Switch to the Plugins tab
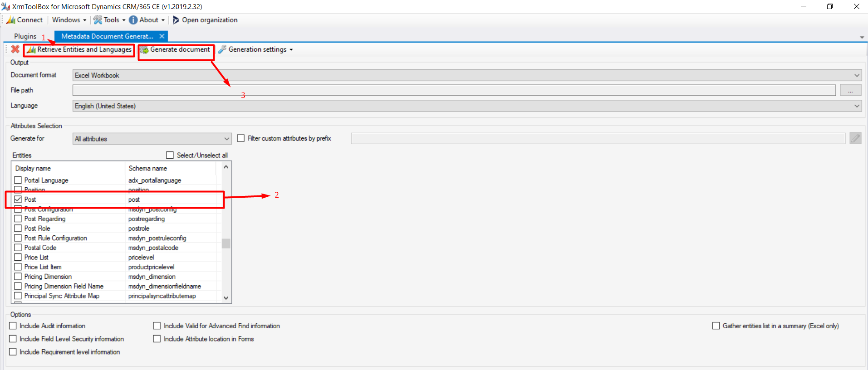This screenshot has height=370, width=868. 25,36
